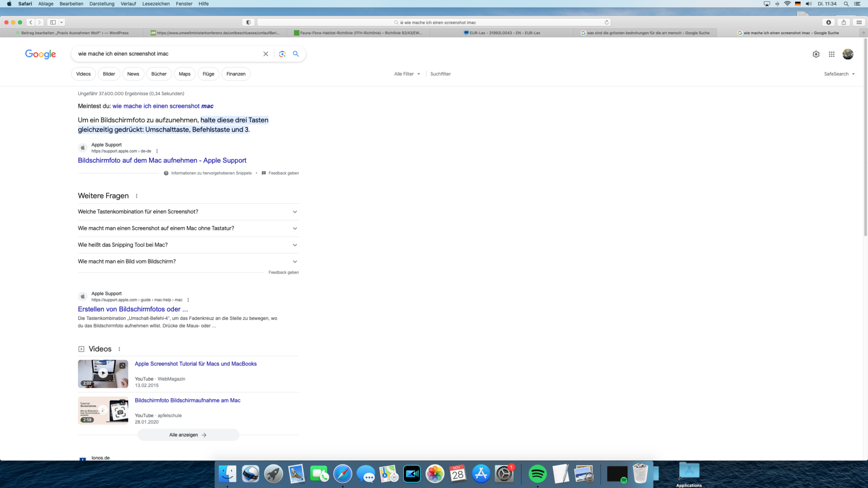Open Launchpad rocket in the Dock
The height and width of the screenshot is (488, 868).
273,474
